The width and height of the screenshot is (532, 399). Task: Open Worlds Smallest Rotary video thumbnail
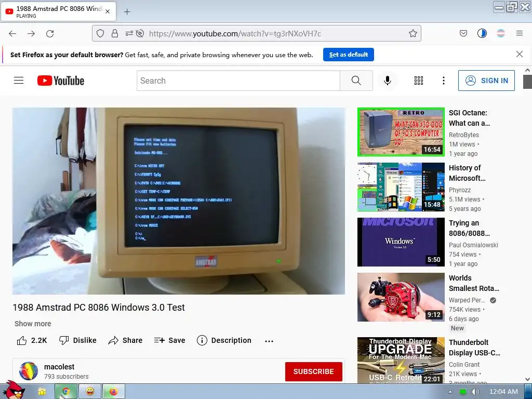[401, 297]
